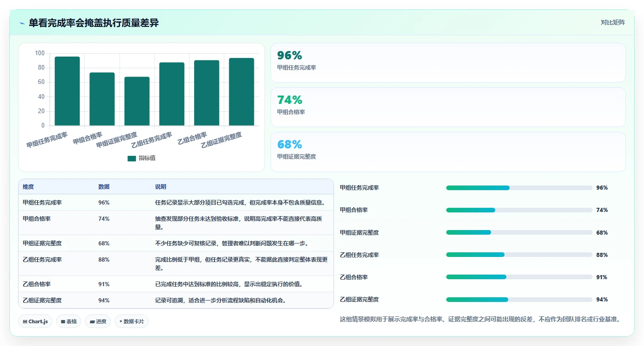Click the 94% progress value label

tap(602, 300)
